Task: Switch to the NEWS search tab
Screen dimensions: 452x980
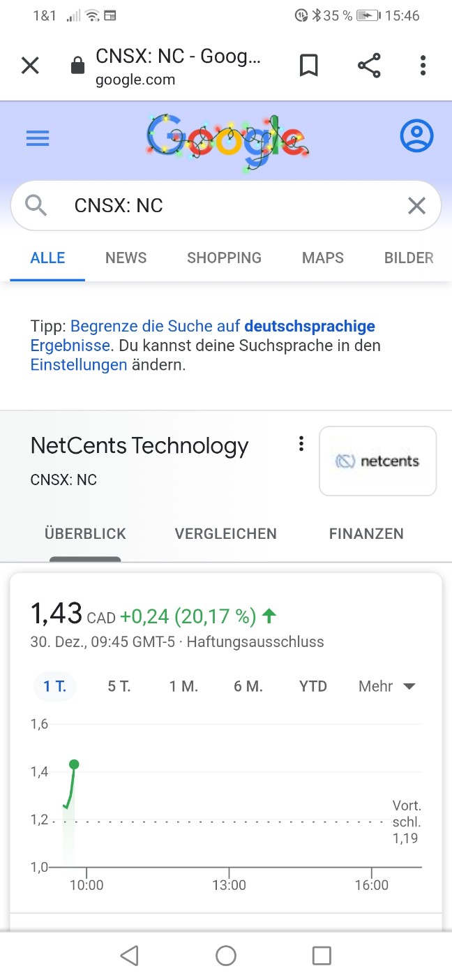Action: point(126,258)
